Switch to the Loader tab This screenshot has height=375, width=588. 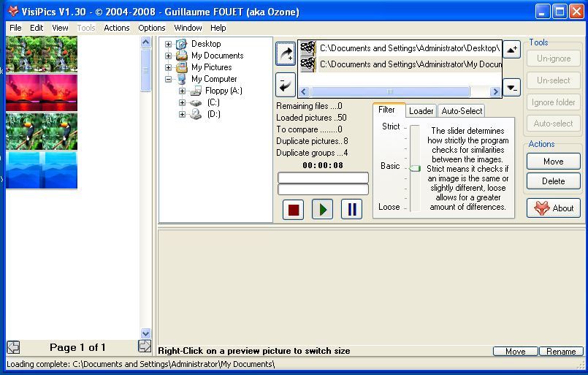click(x=421, y=111)
